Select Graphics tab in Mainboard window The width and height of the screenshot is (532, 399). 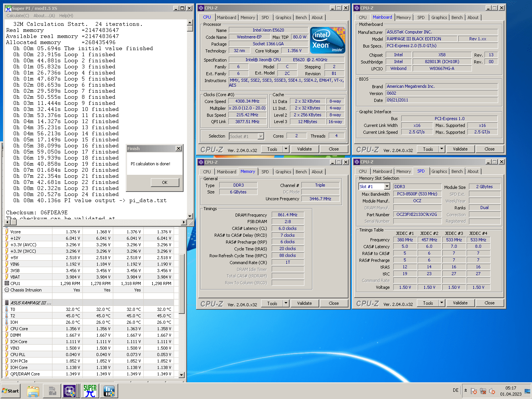coord(439,17)
